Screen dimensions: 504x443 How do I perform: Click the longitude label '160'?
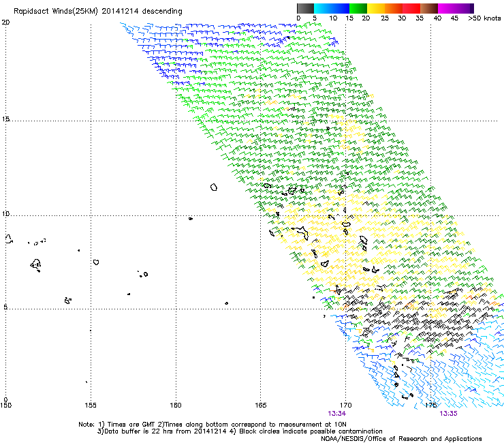pos(176,405)
